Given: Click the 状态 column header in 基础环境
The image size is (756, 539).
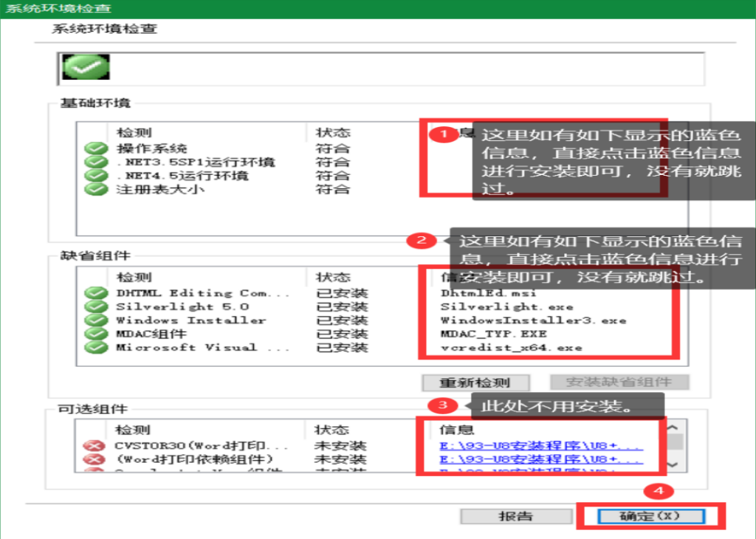Looking at the screenshot, I should tap(333, 133).
